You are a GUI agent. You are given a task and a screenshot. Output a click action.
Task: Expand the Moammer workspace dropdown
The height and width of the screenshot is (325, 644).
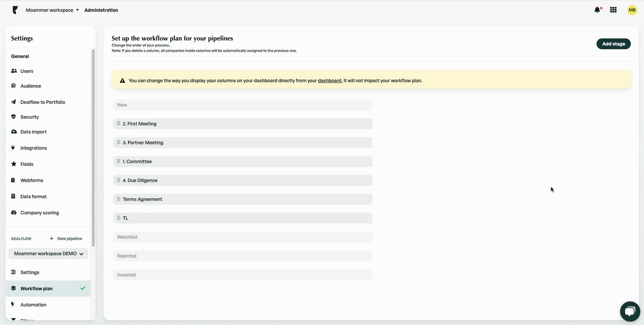[52, 10]
